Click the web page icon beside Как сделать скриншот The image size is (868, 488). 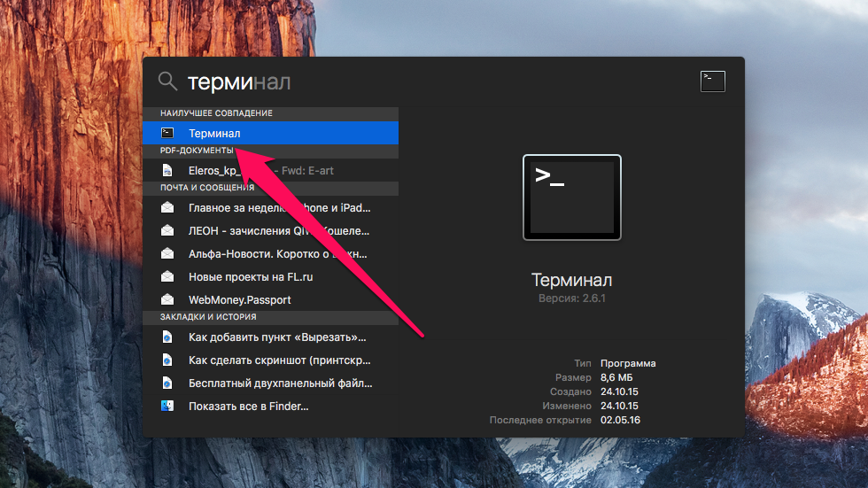point(167,360)
